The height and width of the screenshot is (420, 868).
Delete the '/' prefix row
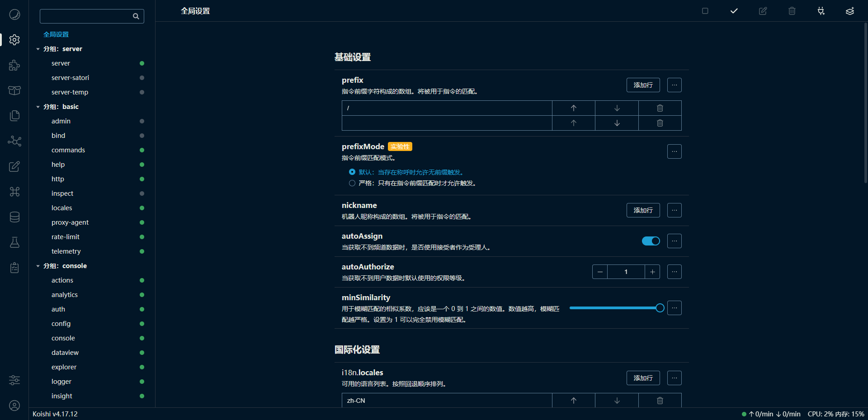coord(660,108)
